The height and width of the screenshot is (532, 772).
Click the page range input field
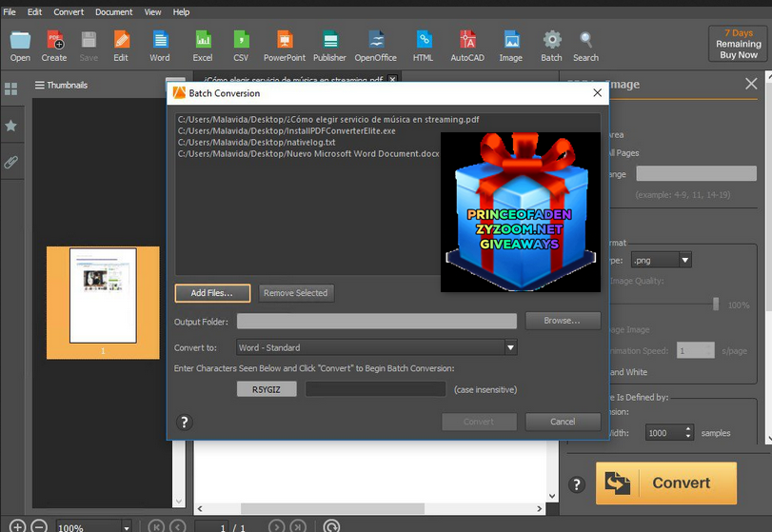point(696,173)
